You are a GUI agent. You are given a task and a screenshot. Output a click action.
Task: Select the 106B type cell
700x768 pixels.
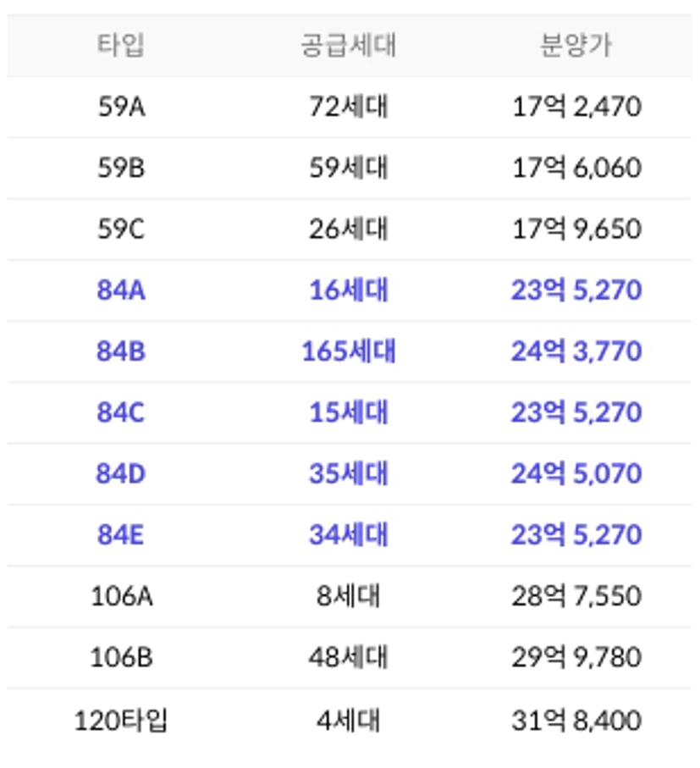click(x=122, y=657)
